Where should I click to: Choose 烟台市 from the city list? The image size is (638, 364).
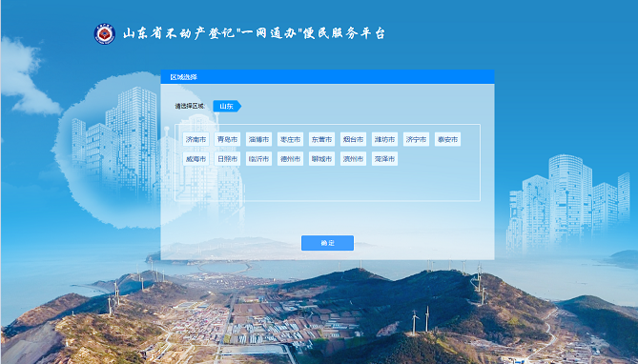353,139
